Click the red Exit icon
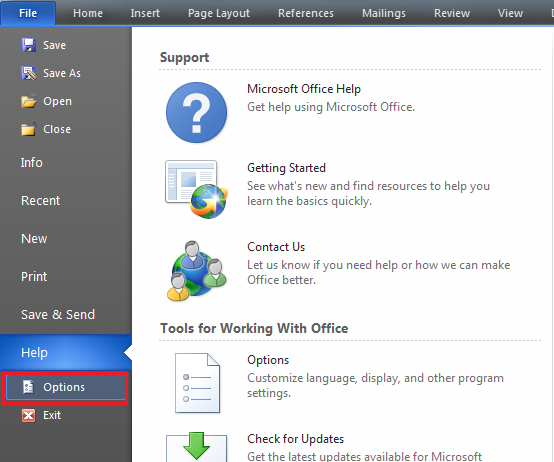The image size is (554, 462). (29, 415)
